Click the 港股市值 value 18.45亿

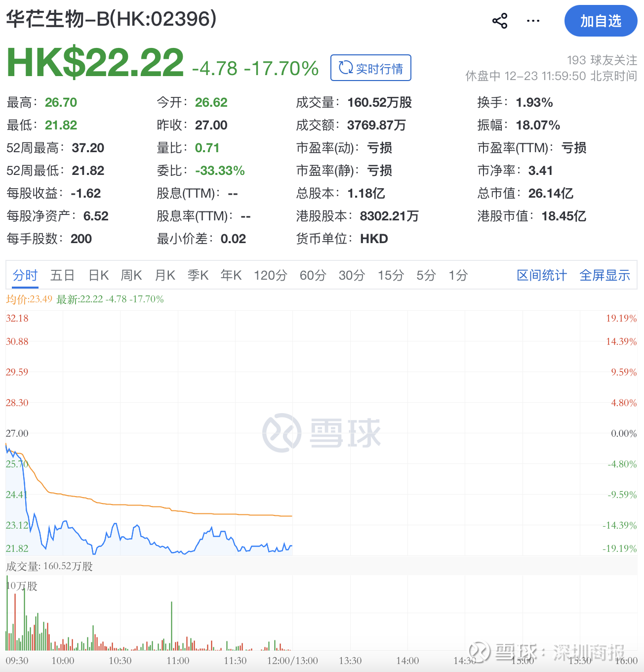pyautogui.click(x=564, y=216)
